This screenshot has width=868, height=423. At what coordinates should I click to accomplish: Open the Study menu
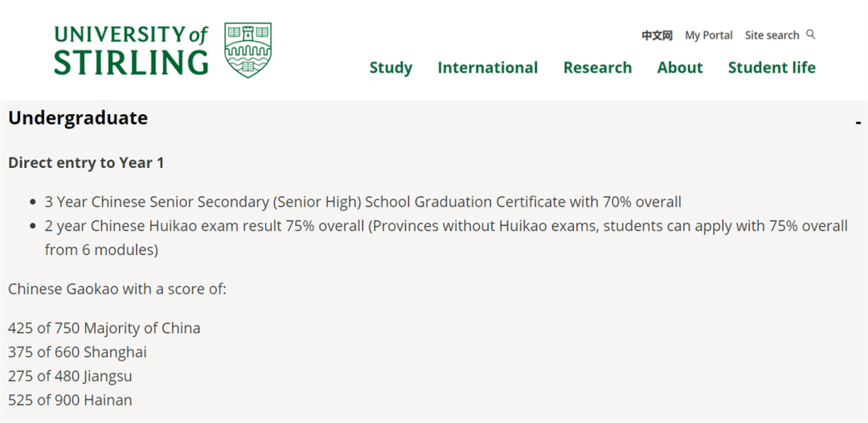tap(391, 68)
